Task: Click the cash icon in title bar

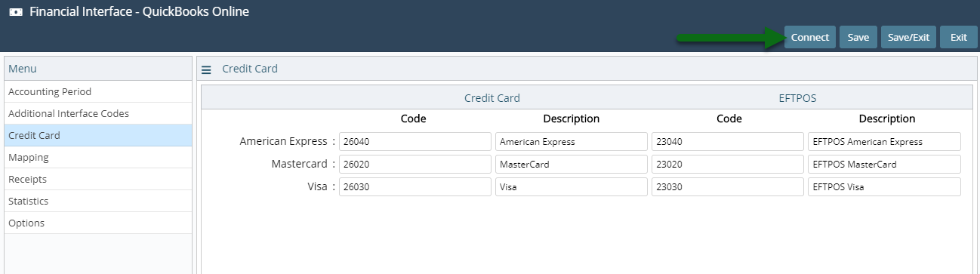Action: pos(15,12)
